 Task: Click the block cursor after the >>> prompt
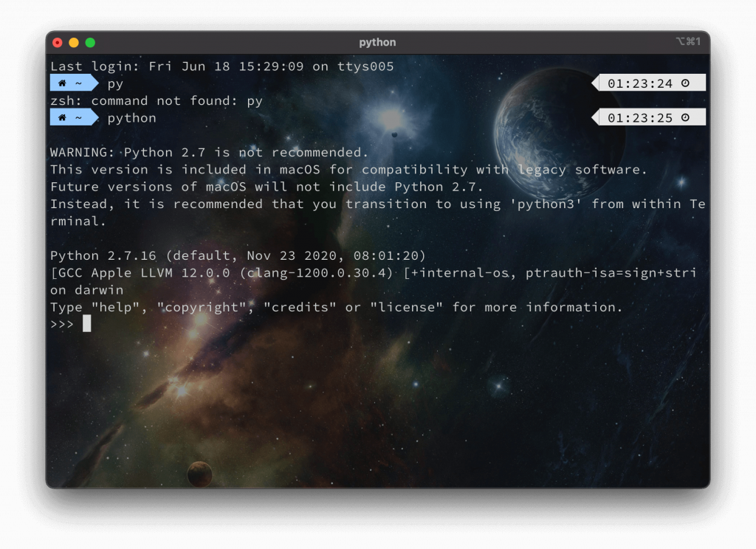pos(87,323)
